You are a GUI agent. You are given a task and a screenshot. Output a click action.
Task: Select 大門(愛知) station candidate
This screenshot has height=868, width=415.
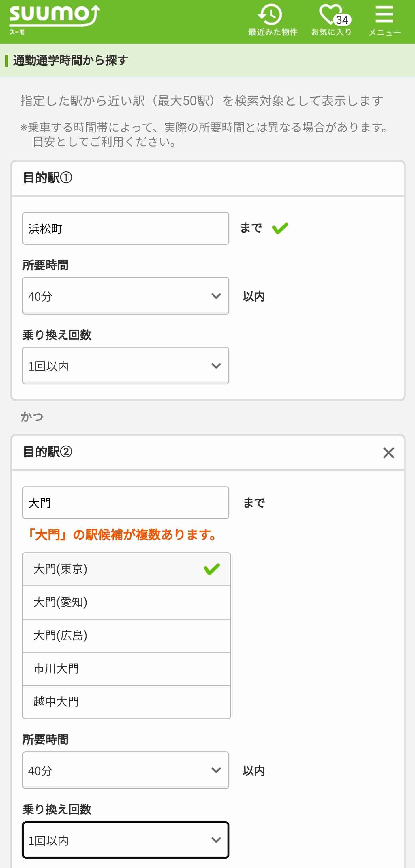(x=127, y=603)
